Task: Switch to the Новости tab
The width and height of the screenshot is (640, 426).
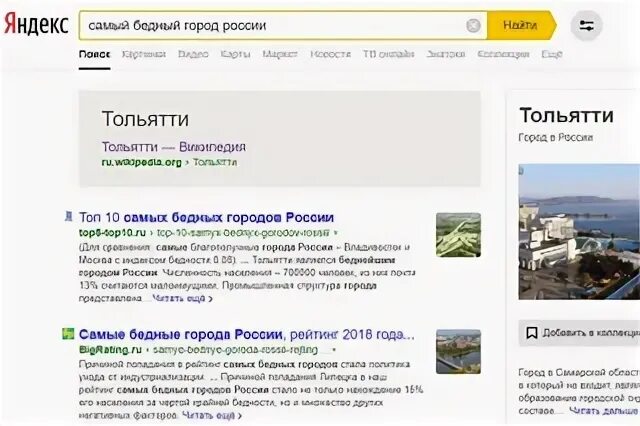Action: (x=330, y=54)
